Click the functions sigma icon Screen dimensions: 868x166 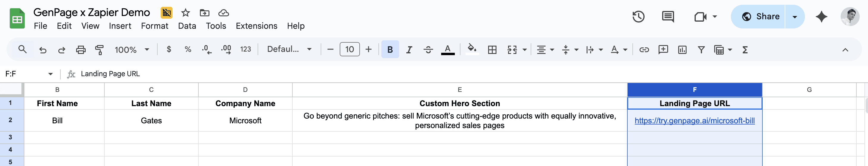click(745, 50)
